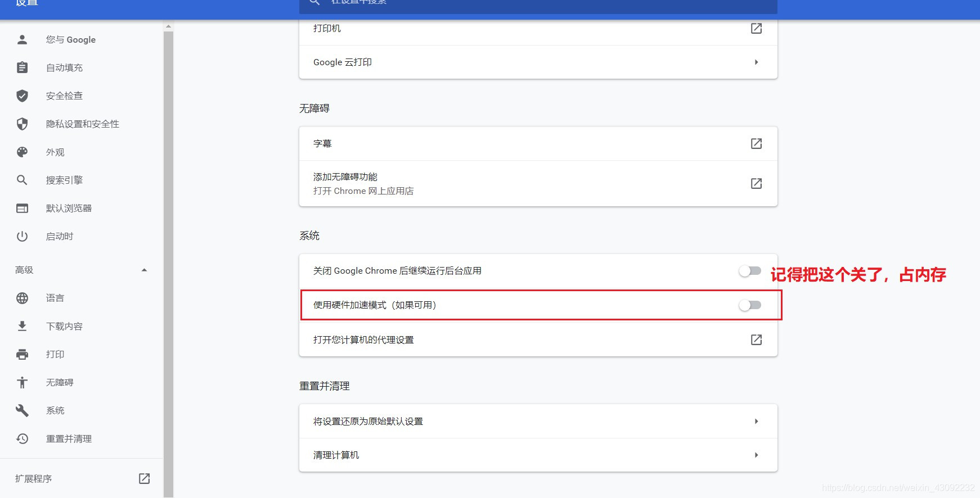980x498 pixels.
Task: Click the clipboard icon for 自动填充
Action: [x=22, y=67]
